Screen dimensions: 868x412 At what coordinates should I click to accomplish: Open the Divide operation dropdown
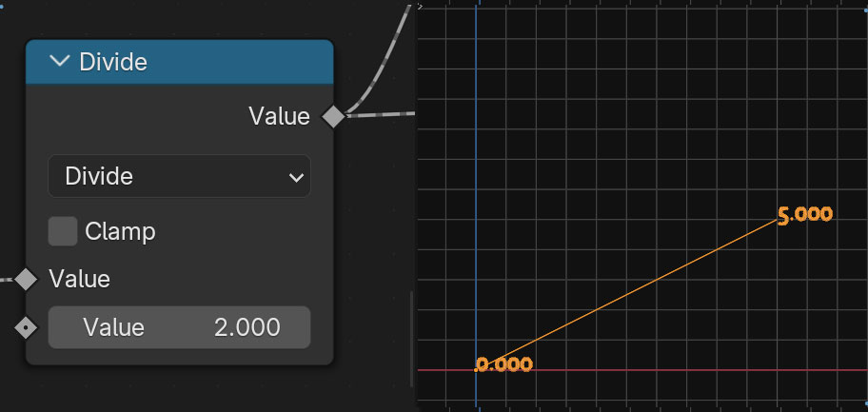[179, 177]
